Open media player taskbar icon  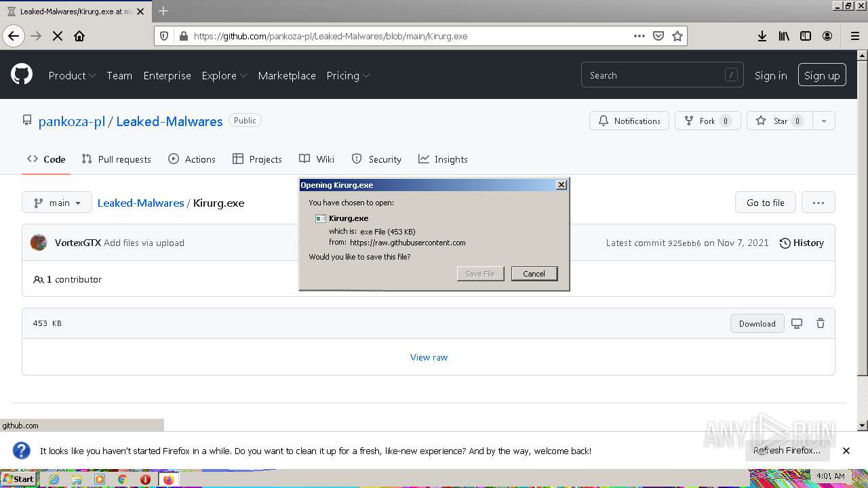click(100, 479)
